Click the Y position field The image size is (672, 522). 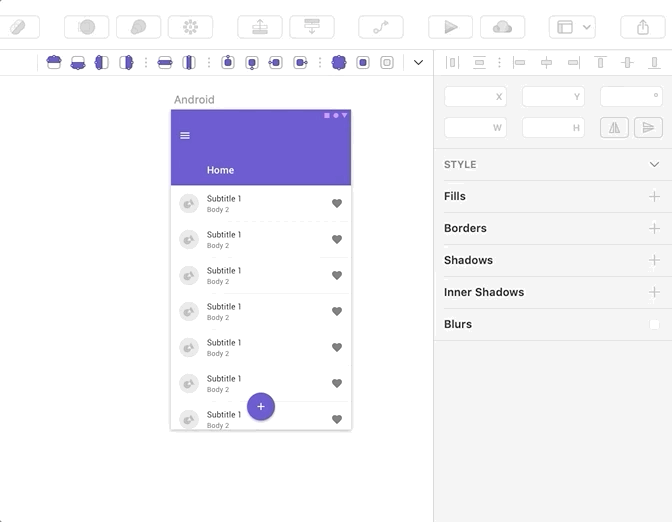[553, 96]
